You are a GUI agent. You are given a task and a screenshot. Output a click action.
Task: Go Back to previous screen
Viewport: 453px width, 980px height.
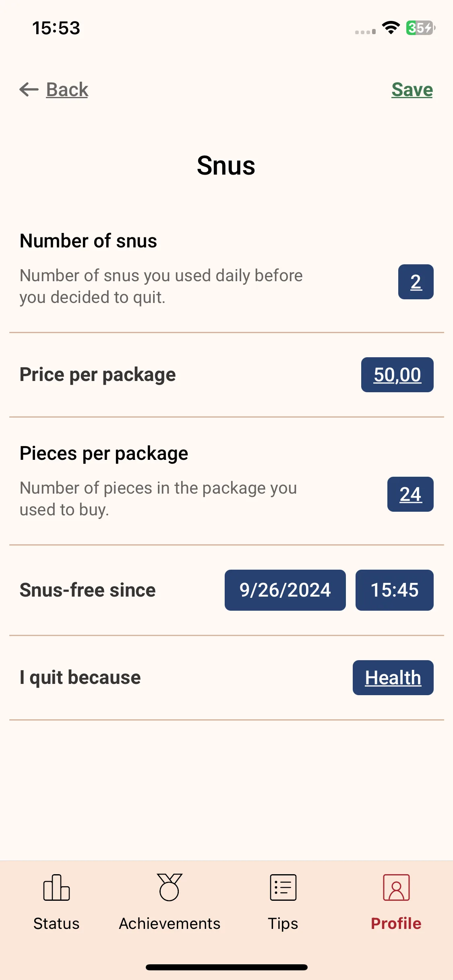(67, 89)
